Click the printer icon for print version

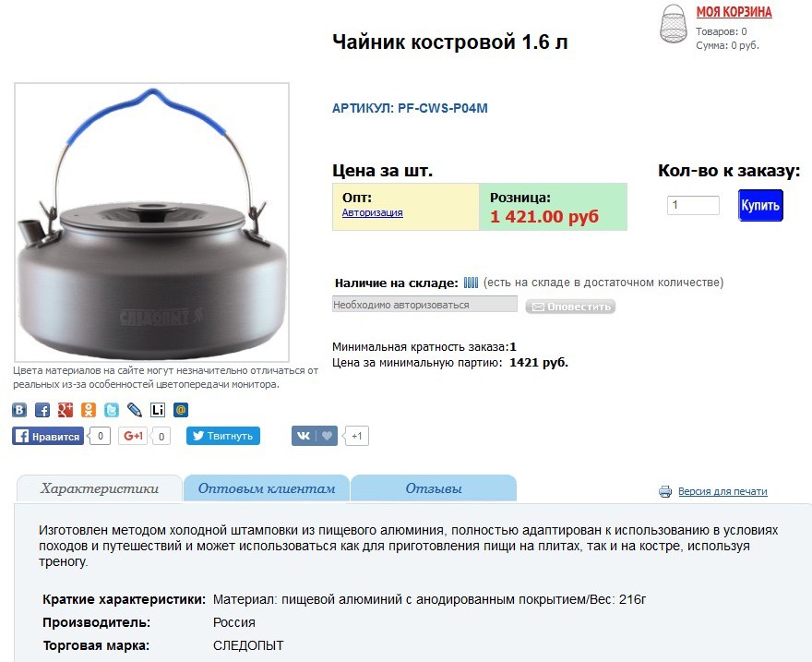(665, 491)
